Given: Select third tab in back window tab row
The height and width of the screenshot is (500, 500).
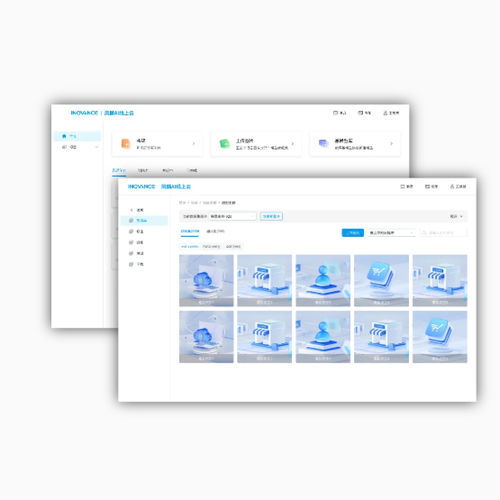Looking at the screenshot, I should [x=167, y=171].
